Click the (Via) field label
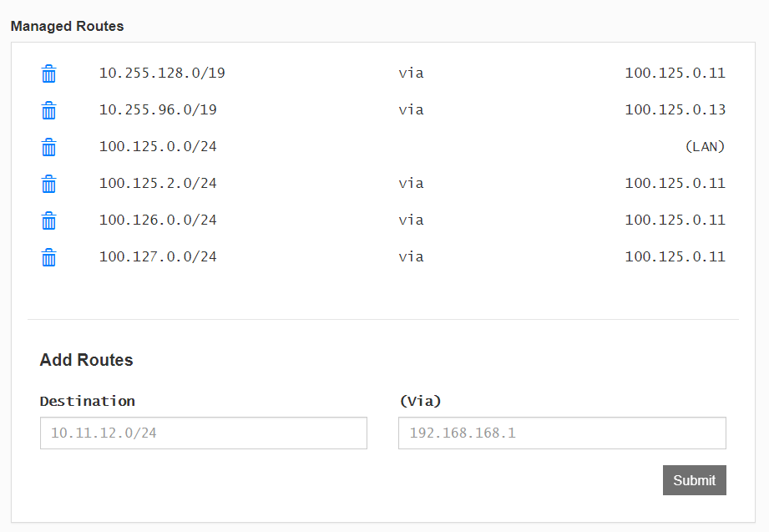 click(420, 402)
